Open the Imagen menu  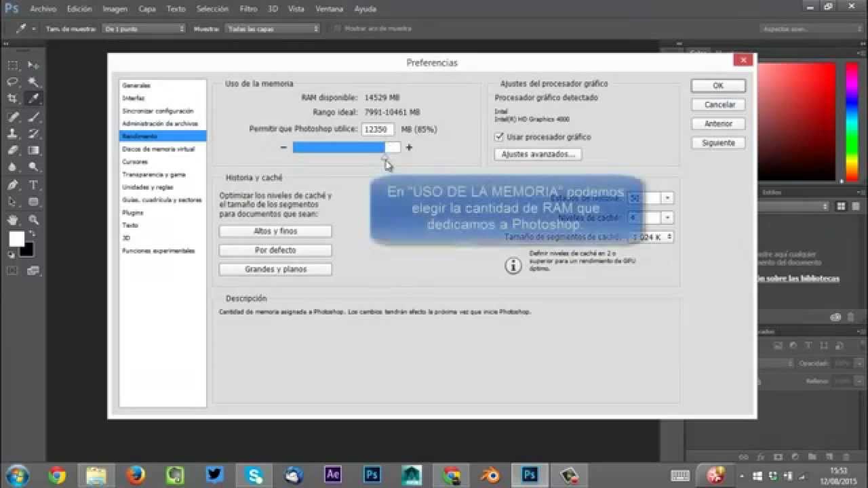tap(115, 9)
